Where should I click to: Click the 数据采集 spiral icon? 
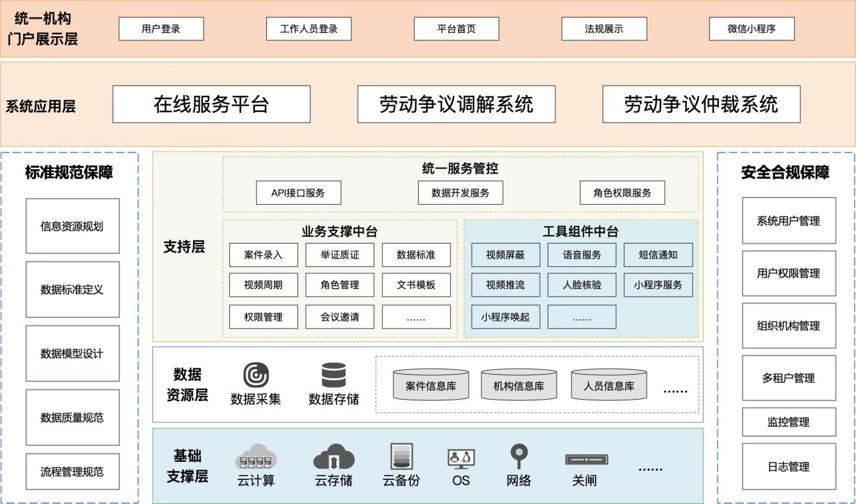point(256,375)
